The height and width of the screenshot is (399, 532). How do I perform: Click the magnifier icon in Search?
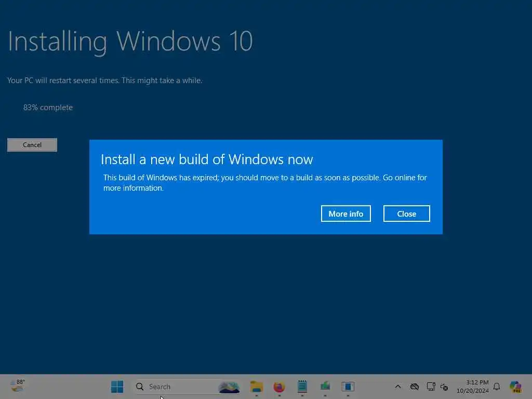(x=140, y=387)
